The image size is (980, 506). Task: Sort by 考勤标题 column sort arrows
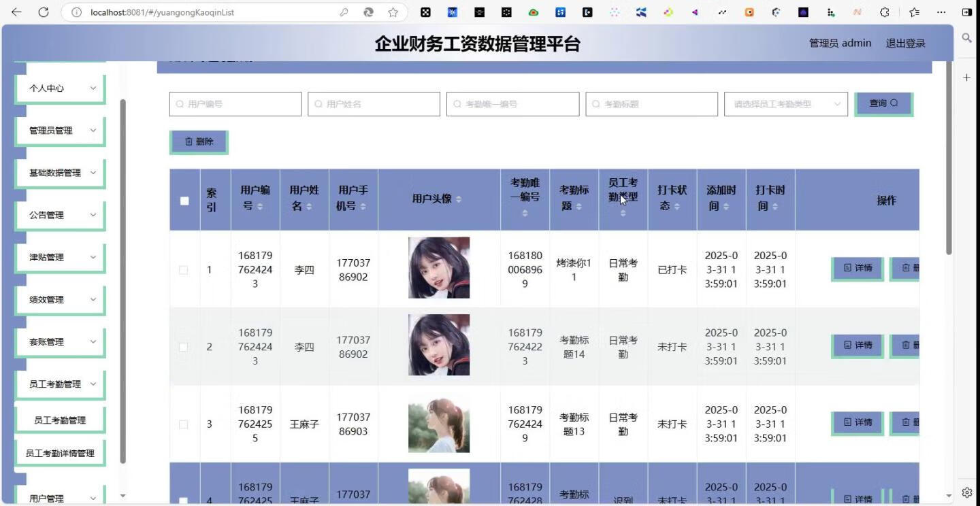click(578, 206)
